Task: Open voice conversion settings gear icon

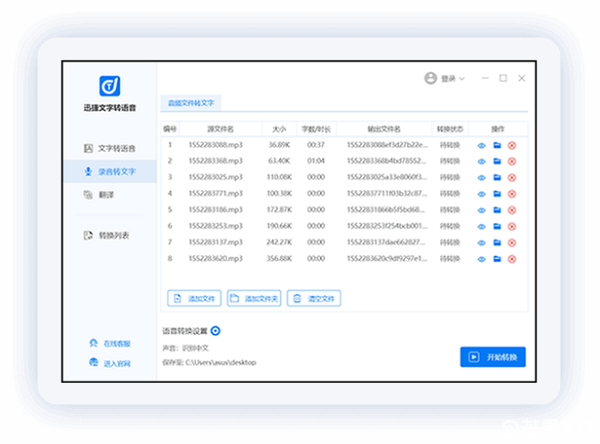Action: tap(215, 331)
